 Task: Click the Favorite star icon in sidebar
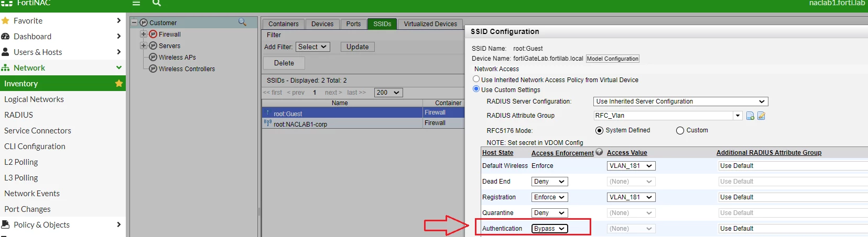[5, 21]
